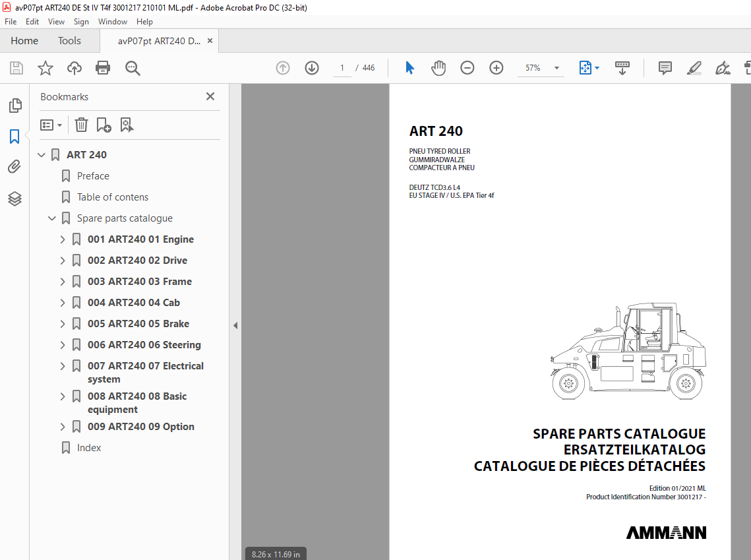The height and width of the screenshot is (560, 751).
Task: Click the scrolling mode toolbar icon
Action: click(622, 68)
